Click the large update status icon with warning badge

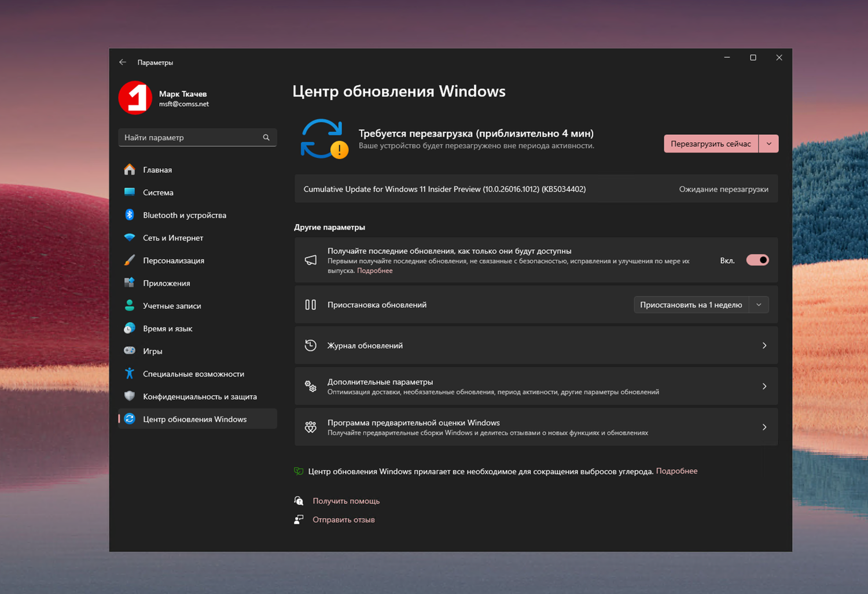324,139
